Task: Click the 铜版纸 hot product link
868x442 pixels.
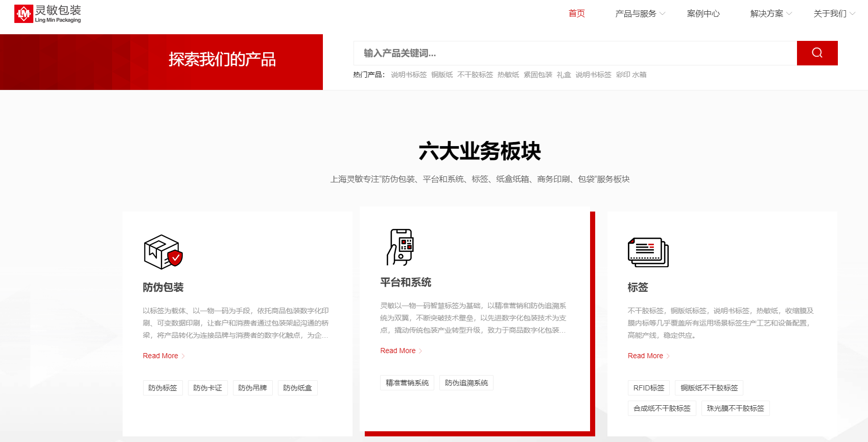Action: point(442,75)
